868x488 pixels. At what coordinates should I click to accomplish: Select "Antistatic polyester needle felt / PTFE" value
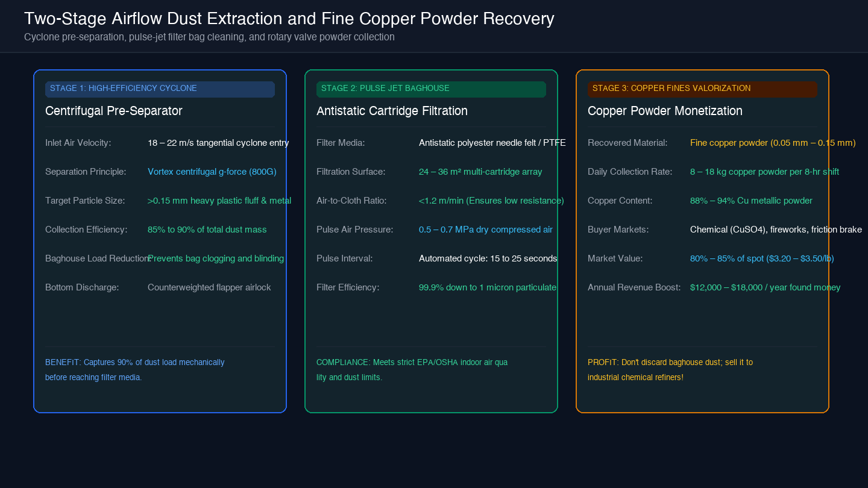pos(492,143)
